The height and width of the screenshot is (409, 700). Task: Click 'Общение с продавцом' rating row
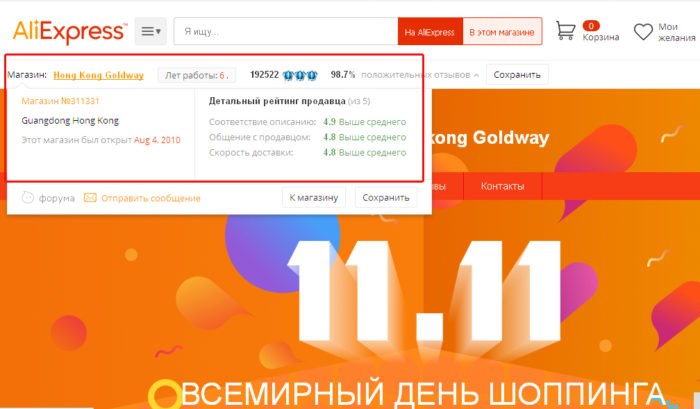coord(308,137)
